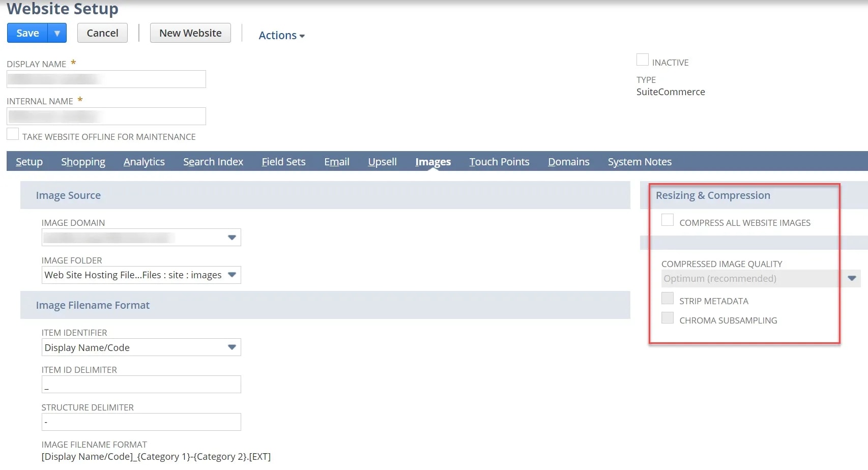
Task: Switch to the Shopping tab
Action: pos(83,162)
